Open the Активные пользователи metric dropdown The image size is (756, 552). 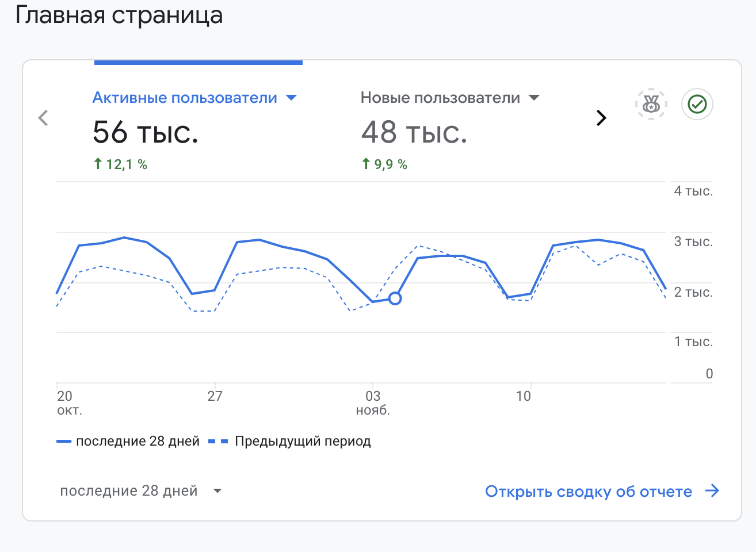pos(195,98)
